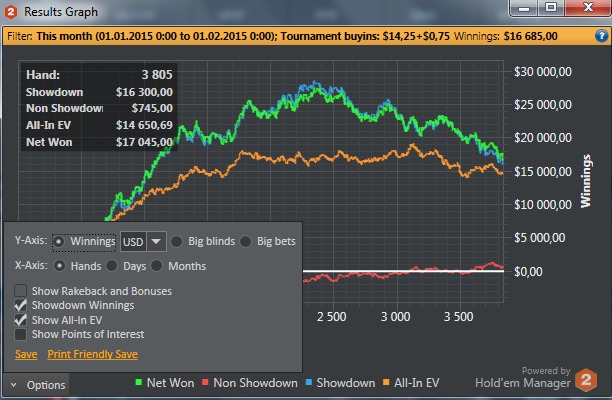
Task: Click the vertical Winnings axis title
Action: 586,181
